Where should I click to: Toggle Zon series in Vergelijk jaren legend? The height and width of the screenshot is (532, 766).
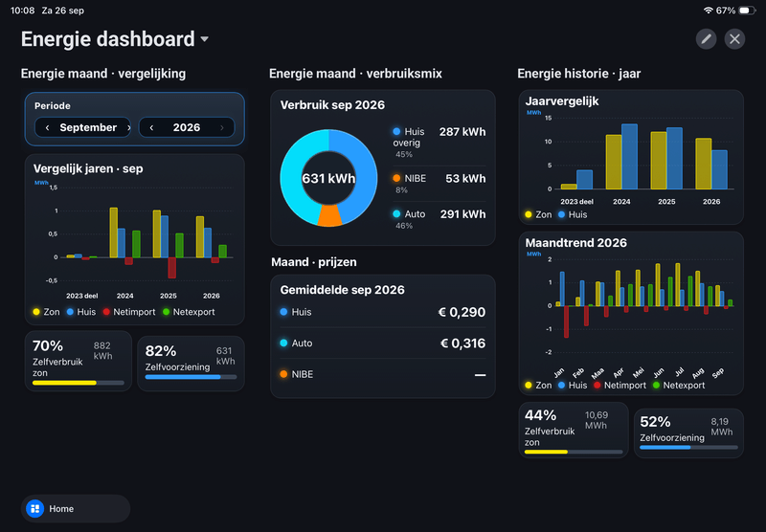coord(46,312)
